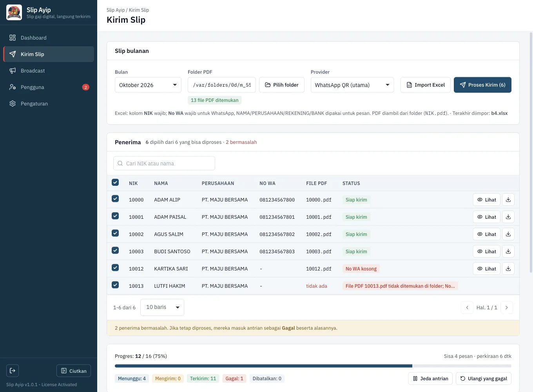
Task: Click the Folder PDF path field
Action: click(x=222, y=85)
